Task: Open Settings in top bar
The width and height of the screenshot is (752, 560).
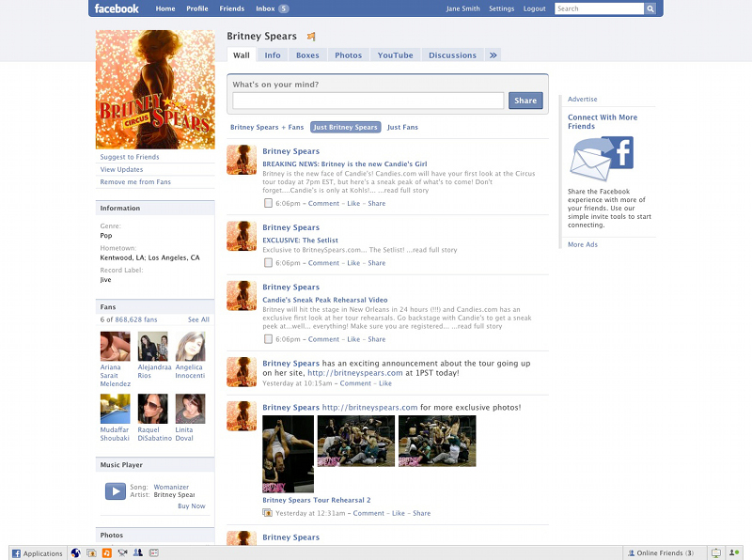Action: tap(502, 8)
